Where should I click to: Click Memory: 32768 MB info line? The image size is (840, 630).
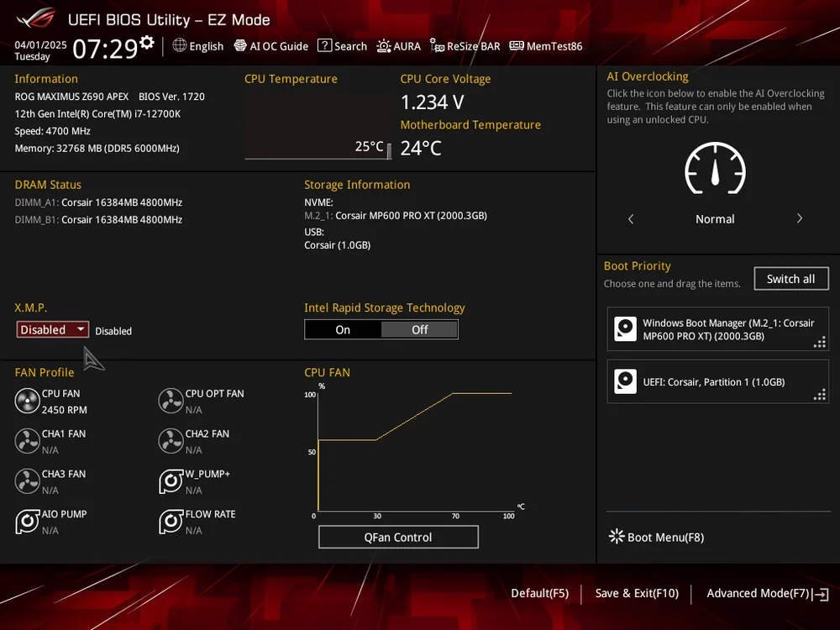tap(97, 149)
